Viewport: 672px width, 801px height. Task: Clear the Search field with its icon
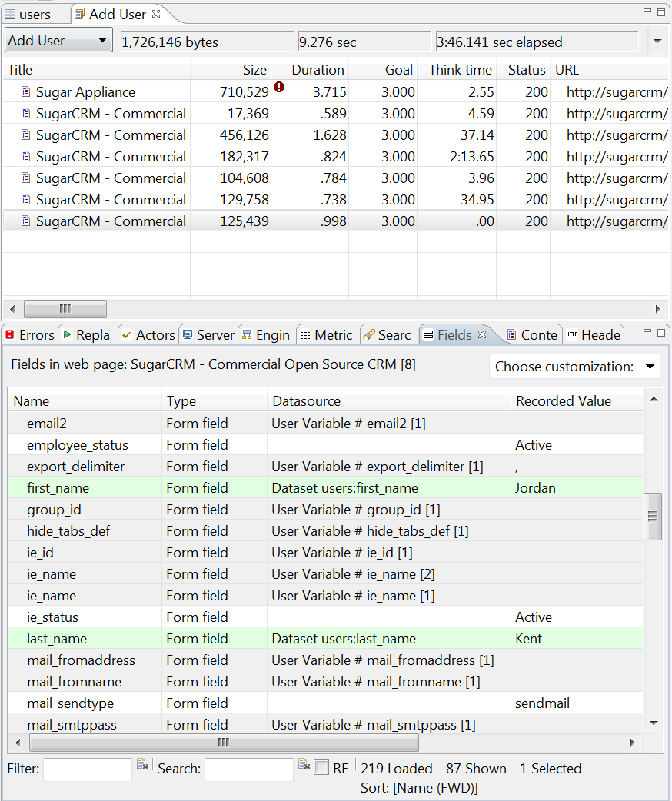pos(304,764)
